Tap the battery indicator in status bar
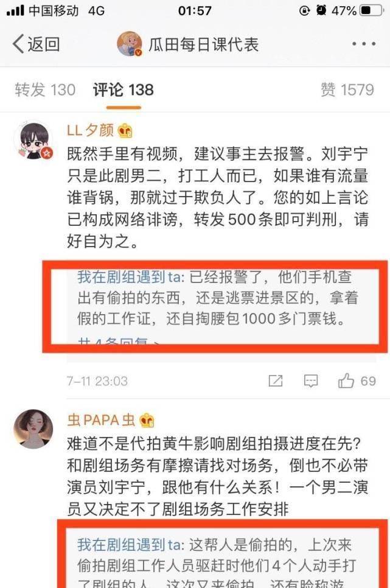Viewport: 390px width, 588px height. [x=372, y=10]
